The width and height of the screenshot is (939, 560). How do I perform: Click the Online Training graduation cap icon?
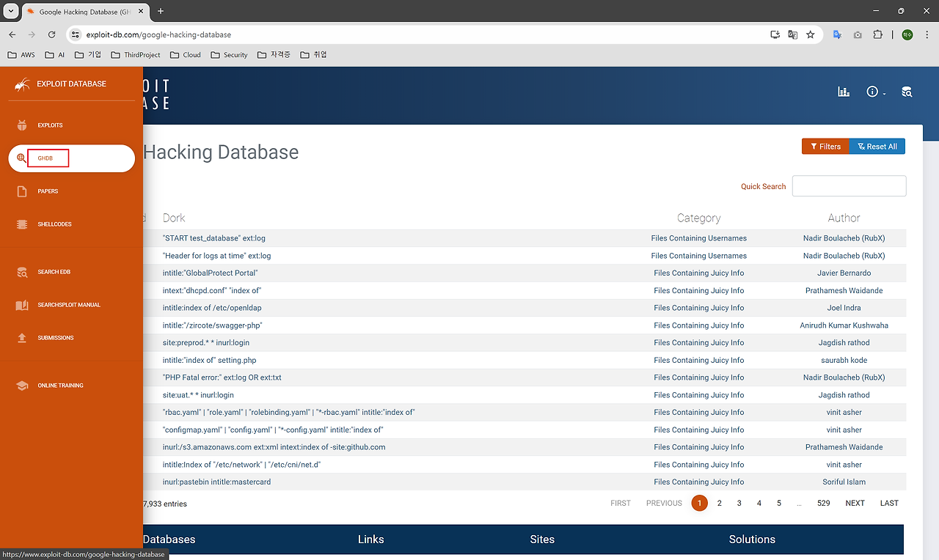22,386
